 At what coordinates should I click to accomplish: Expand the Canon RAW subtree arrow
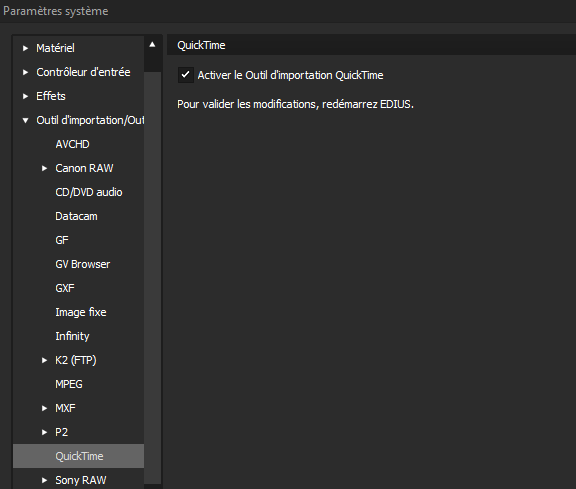pos(44,168)
